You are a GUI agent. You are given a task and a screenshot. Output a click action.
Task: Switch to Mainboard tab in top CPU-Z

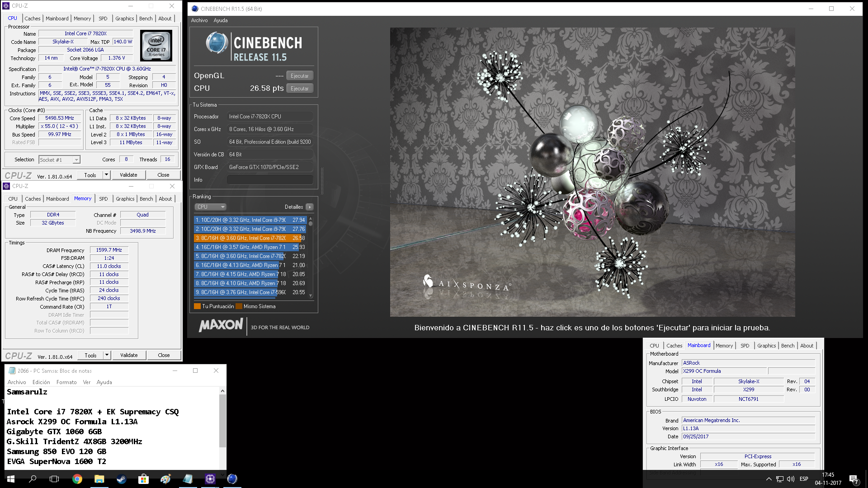[57, 19]
